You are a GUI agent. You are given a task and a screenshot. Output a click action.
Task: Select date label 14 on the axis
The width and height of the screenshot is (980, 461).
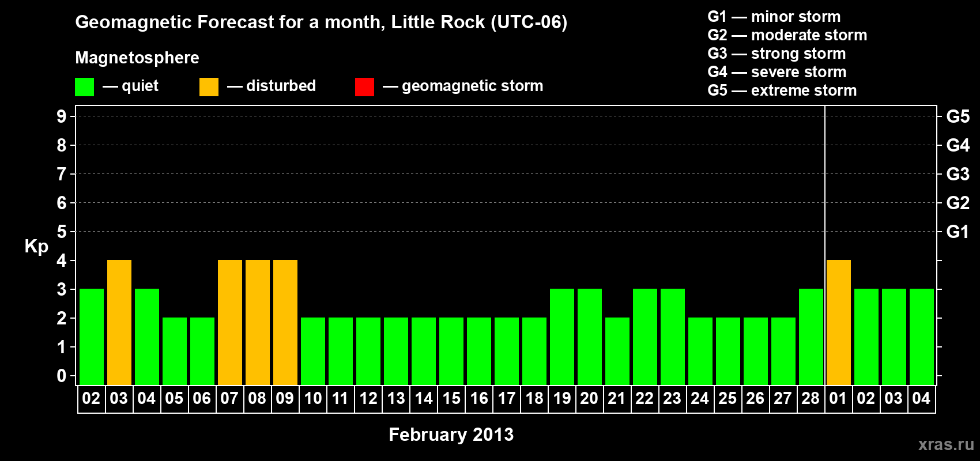(424, 398)
